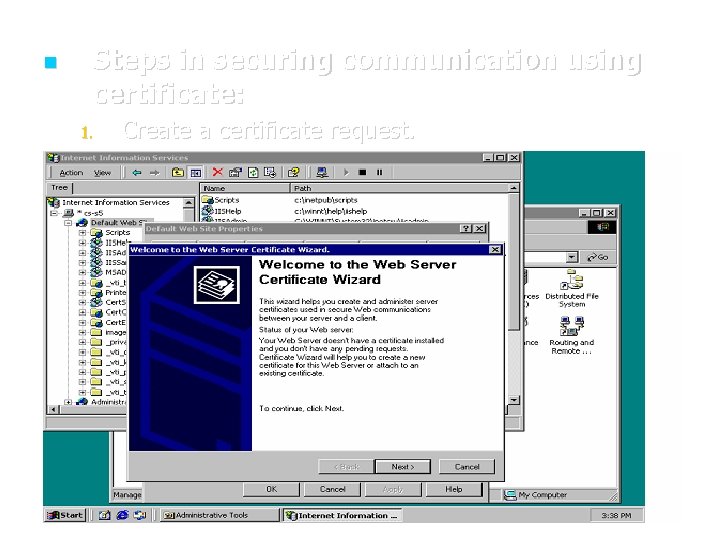Open the View menu

point(102,173)
